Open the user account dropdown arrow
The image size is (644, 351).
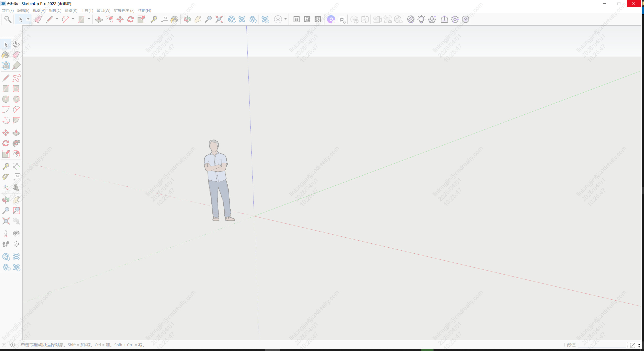(285, 19)
